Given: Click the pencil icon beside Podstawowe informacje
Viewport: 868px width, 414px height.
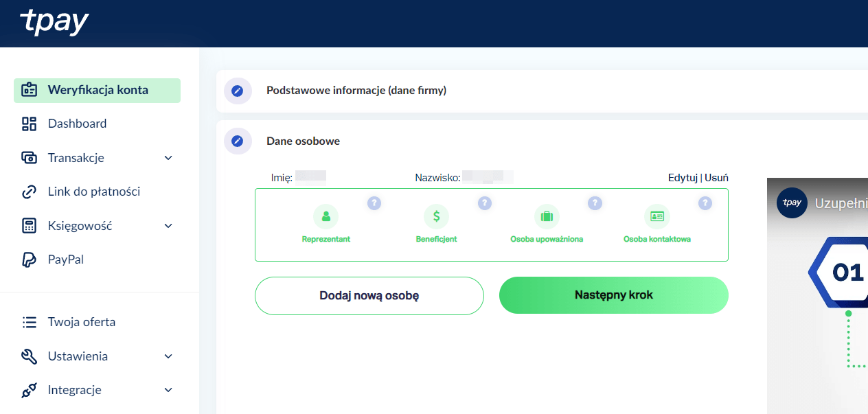Looking at the screenshot, I should tap(238, 91).
